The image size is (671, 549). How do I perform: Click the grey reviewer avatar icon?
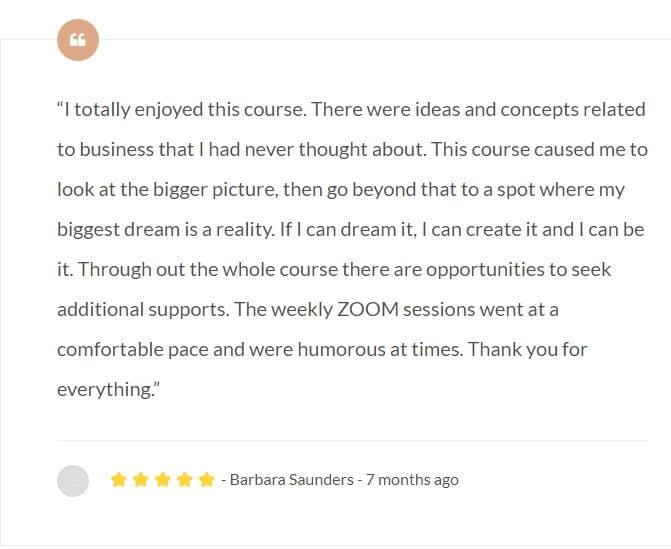(x=73, y=480)
